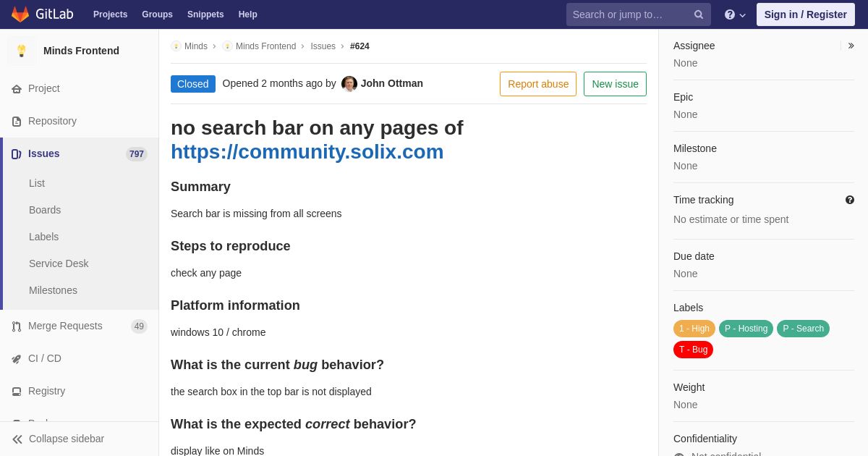
Task: Open the GitLab home logo
Action: pos(42,14)
